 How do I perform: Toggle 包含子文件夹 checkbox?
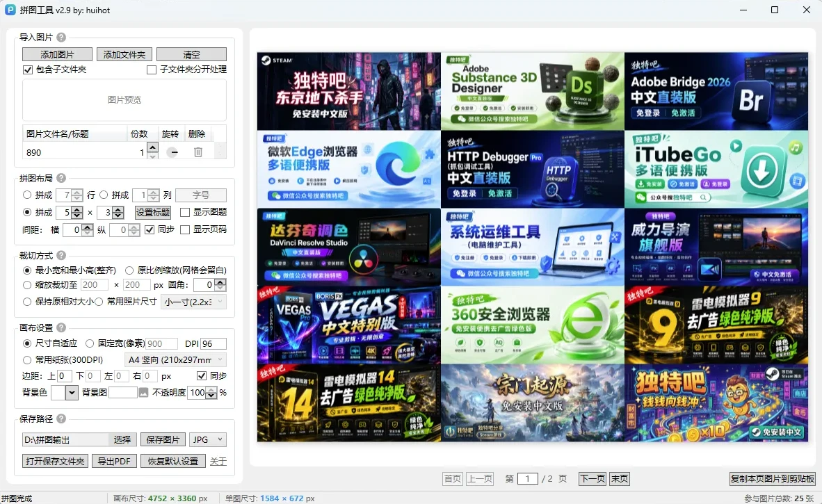(28, 70)
